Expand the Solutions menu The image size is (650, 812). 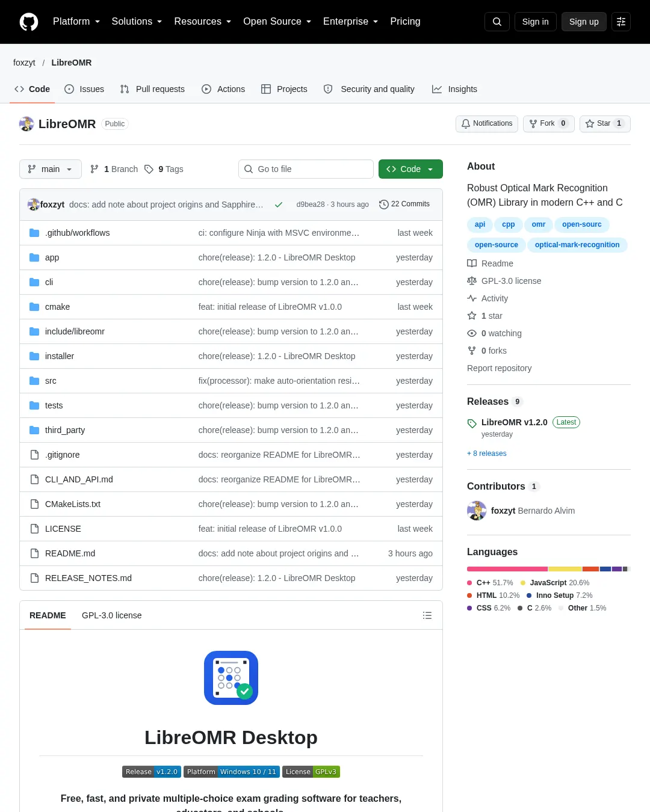137,22
